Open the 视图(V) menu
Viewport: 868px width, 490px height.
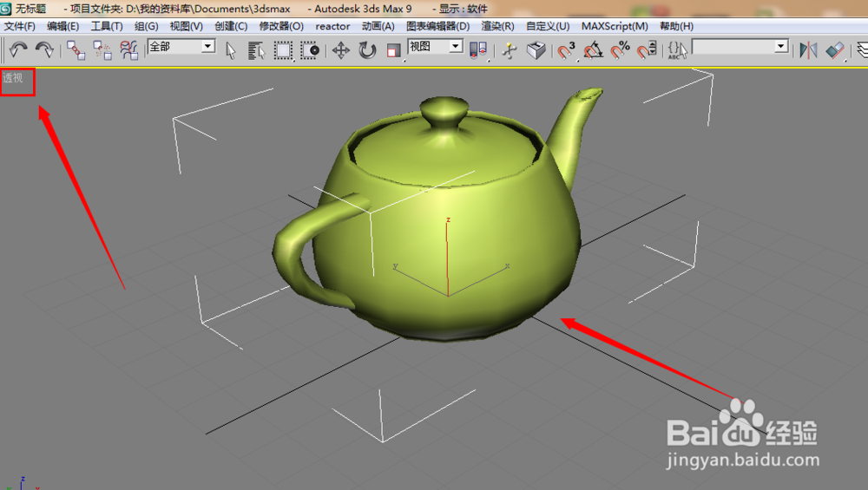coord(186,26)
